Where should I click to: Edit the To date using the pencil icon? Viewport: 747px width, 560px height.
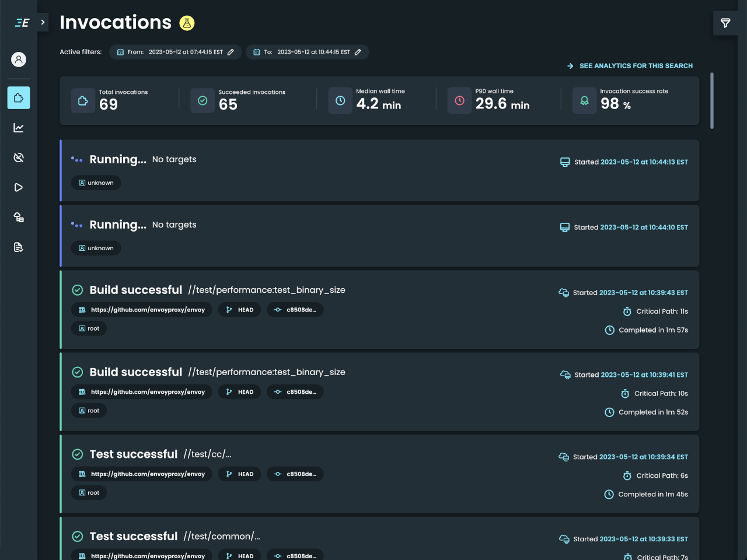tap(357, 52)
